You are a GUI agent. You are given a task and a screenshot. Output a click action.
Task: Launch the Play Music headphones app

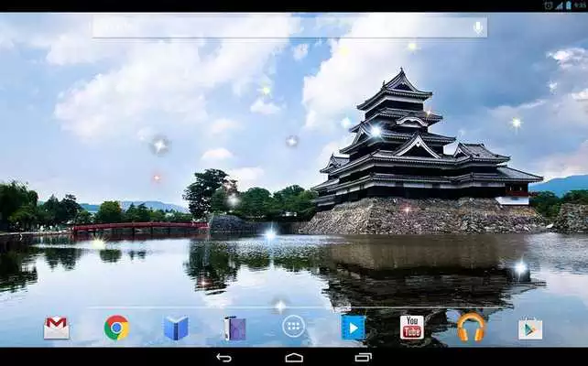point(471,327)
